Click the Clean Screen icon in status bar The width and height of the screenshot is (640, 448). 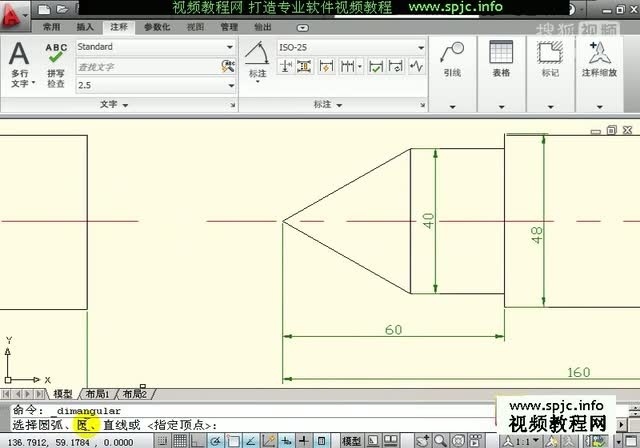632,441
